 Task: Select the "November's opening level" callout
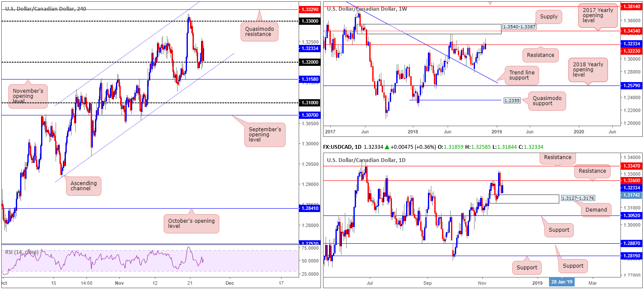[x=28, y=95]
